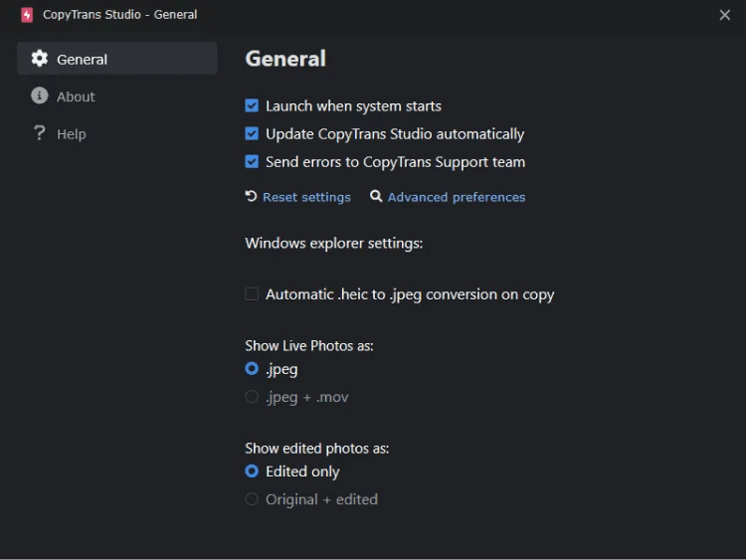This screenshot has height=560, width=746.
Task: Open the Advanced preferences link
Action: pos(457,197)
